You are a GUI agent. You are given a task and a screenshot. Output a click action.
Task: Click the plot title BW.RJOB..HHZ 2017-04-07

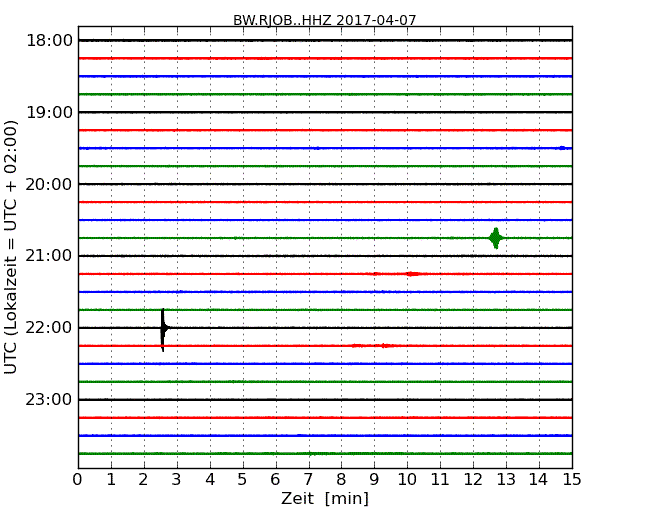[325, 20]
